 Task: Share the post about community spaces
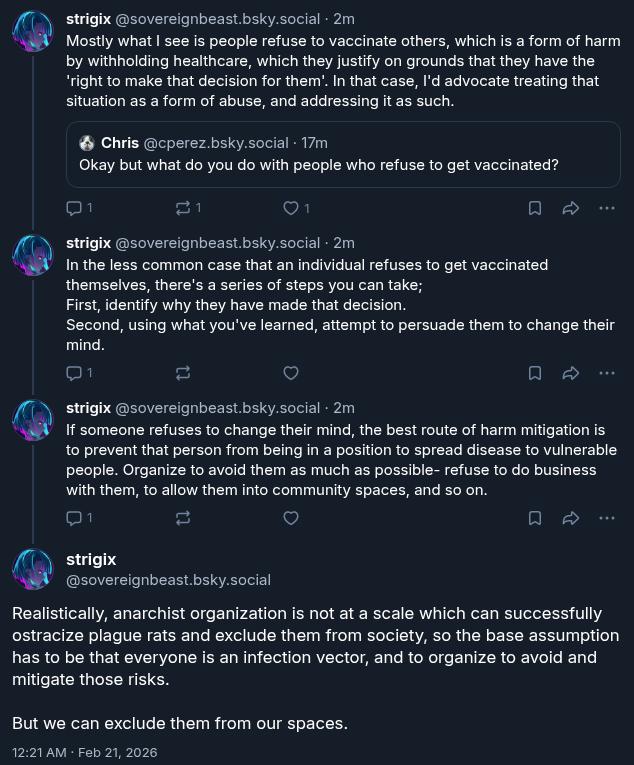click(x=571, y=518)
